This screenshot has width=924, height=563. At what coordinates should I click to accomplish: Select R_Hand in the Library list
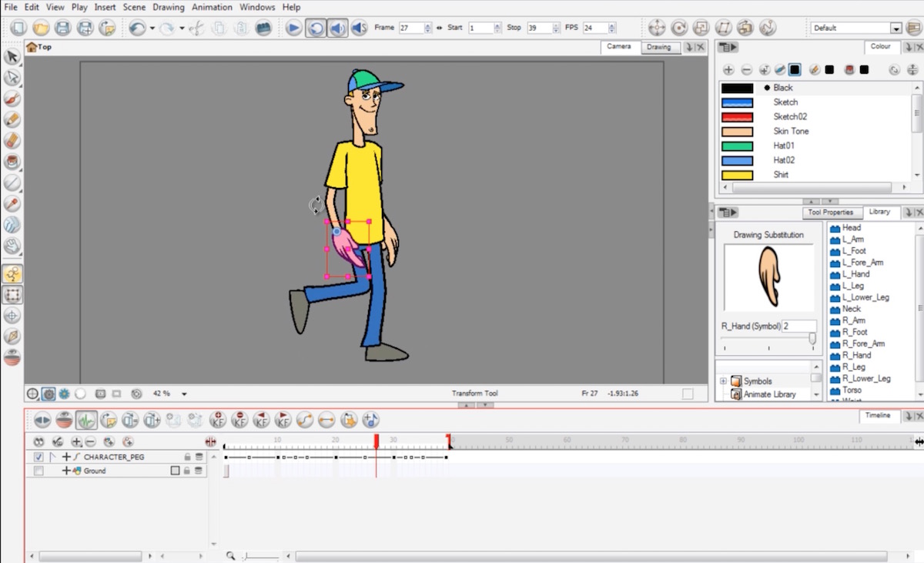tap(855, 355)
